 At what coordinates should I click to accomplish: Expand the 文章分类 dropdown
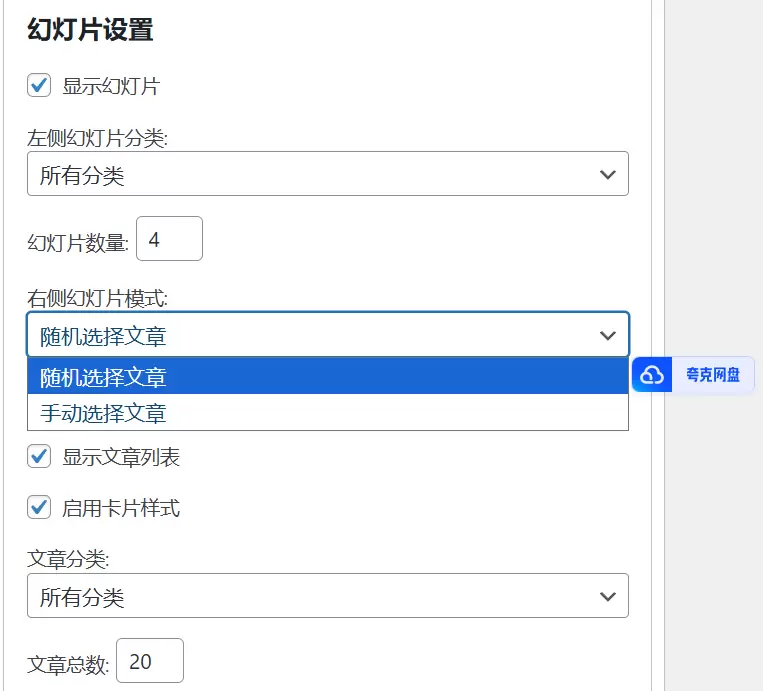[x=327, y=596]
